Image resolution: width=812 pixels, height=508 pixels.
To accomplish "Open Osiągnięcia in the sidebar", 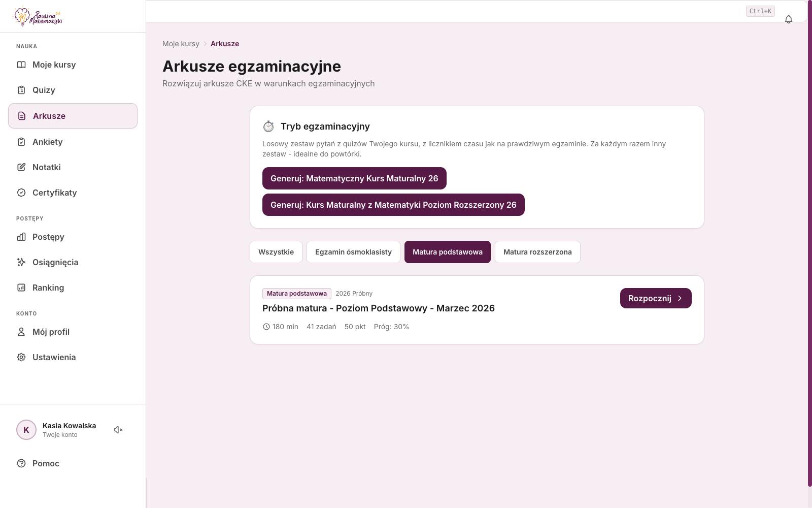I will 73,262.
